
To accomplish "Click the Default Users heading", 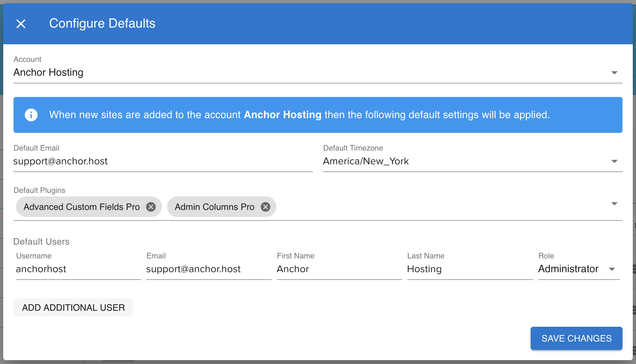I will [x=41, y=241].
